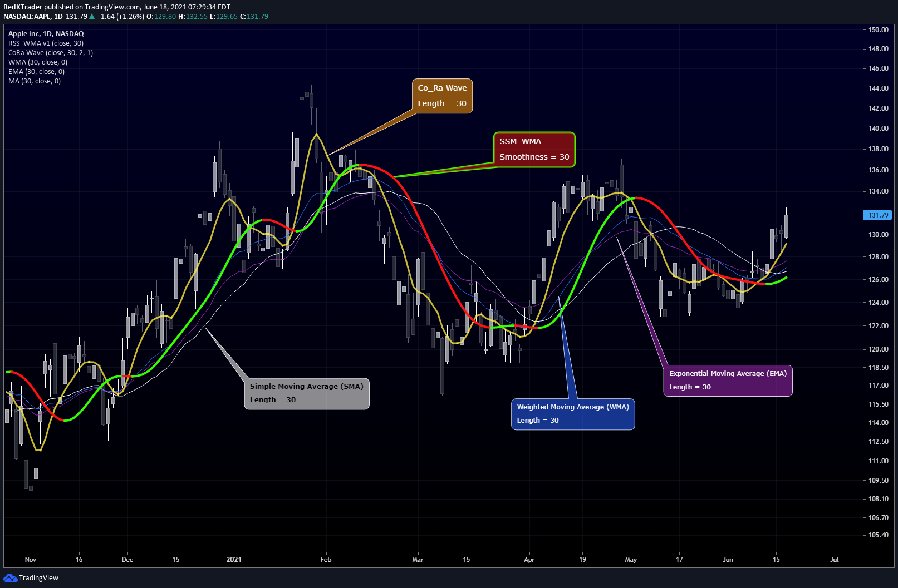Click the 144.00 price axis label
The height and width of the screenshot is (588, 898).
(879, 88)
